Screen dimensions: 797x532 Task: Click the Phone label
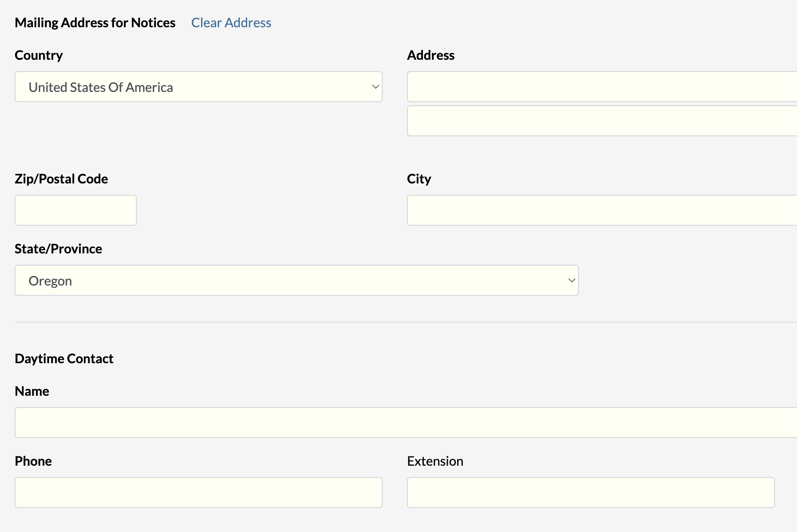coord(33,461)
